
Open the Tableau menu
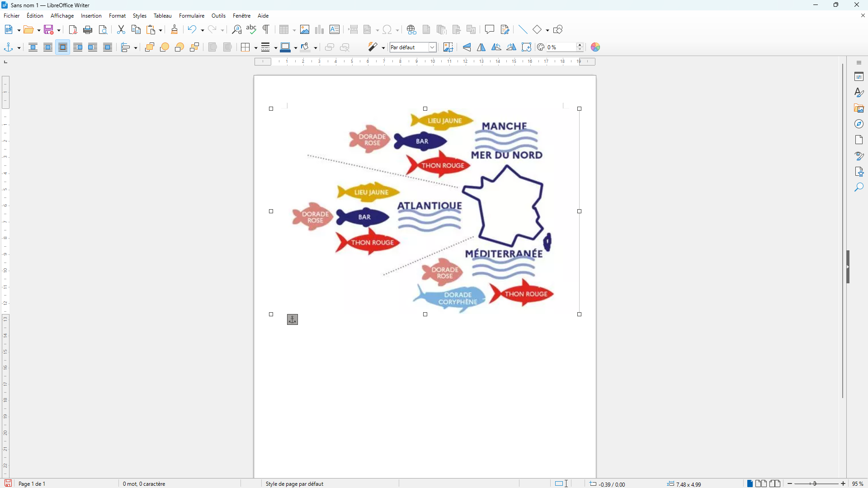pos(162,16)
